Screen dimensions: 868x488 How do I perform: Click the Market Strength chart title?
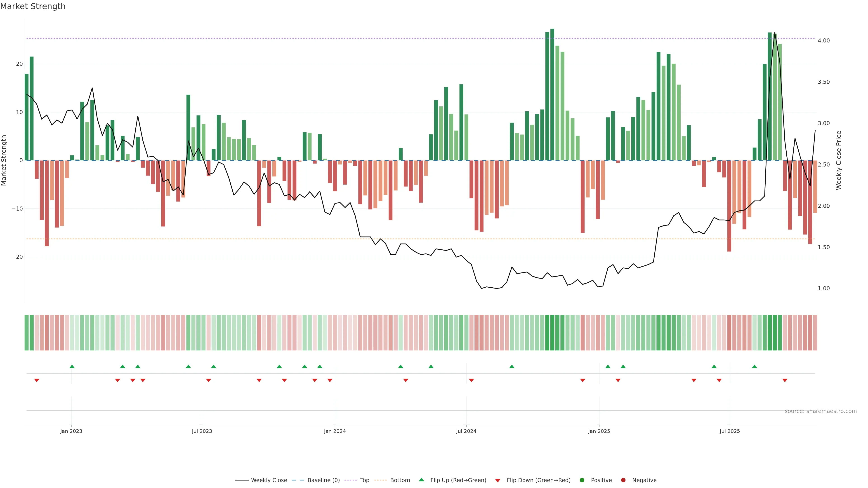click(x=33, y=6)
